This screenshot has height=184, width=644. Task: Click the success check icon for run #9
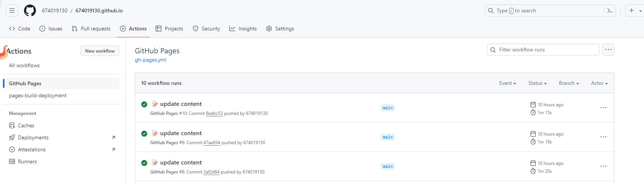pos(144,134)
